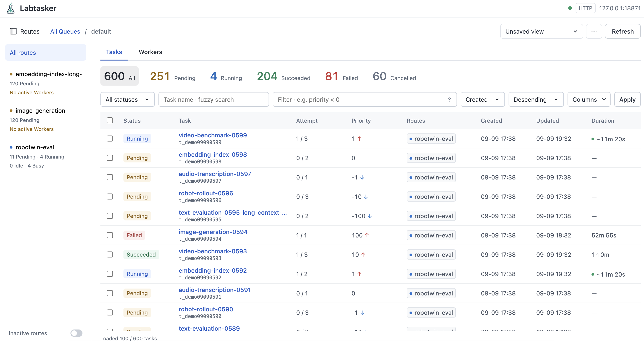Switch to the Tasks tab

click(x=114, y=52)
